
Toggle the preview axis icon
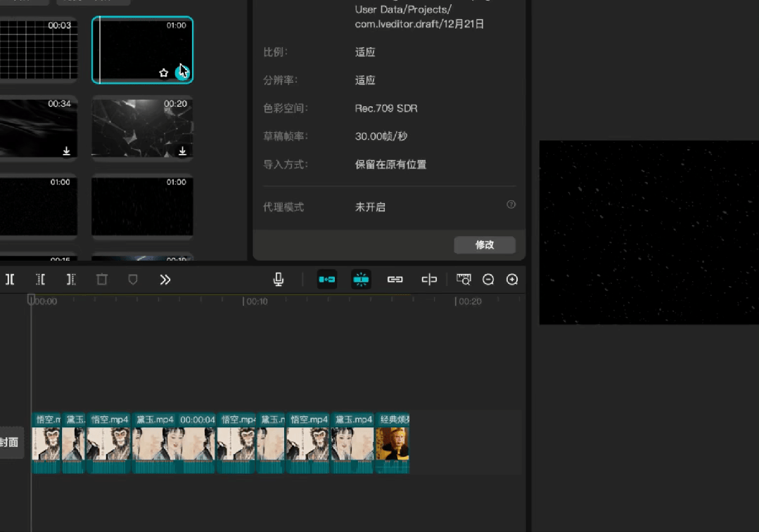429,280
